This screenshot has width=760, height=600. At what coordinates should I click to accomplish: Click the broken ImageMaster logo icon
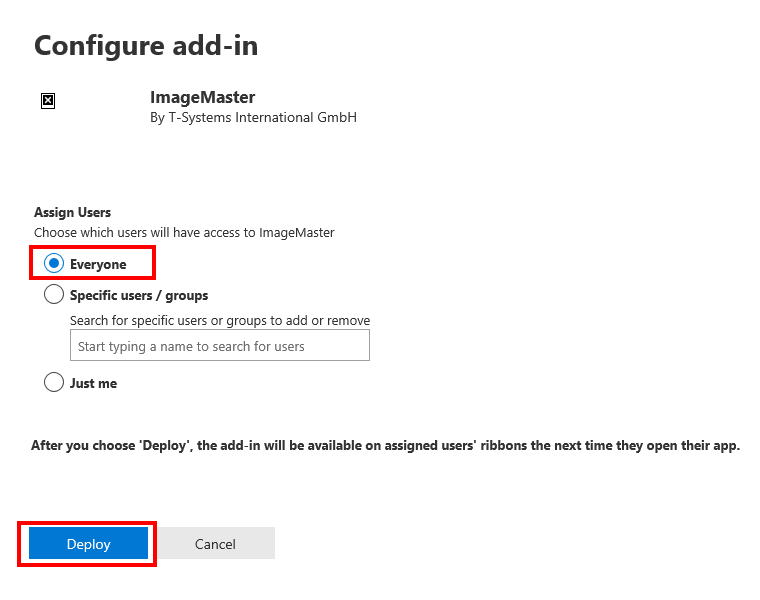pos(48,101)
